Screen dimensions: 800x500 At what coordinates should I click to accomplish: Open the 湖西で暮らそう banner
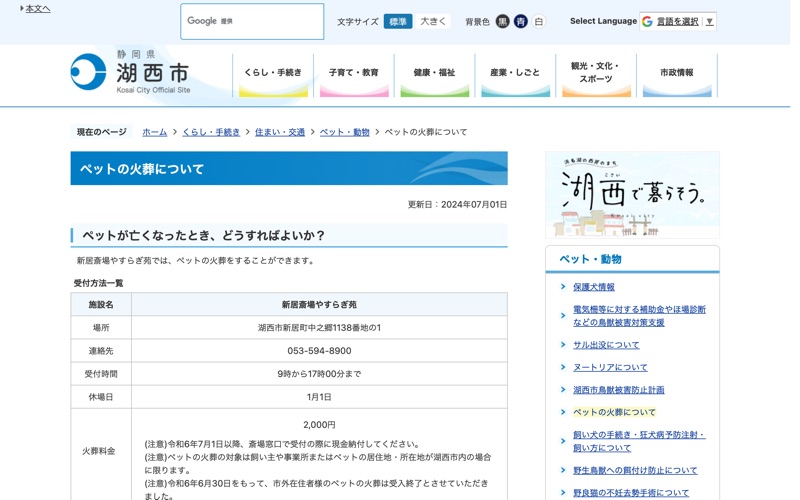[632, 195]
